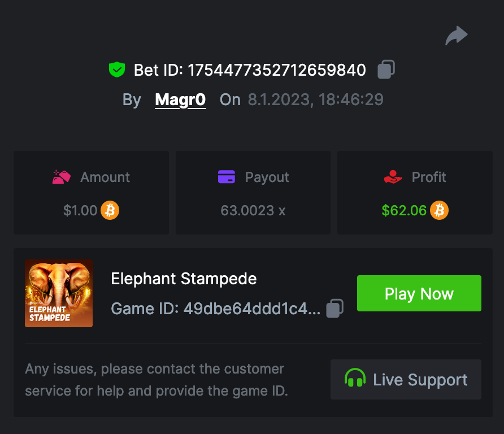Open the Elephant Stampede game thumbnail
Viewport: 504px width, 434px height.
(x=59, y=293)
